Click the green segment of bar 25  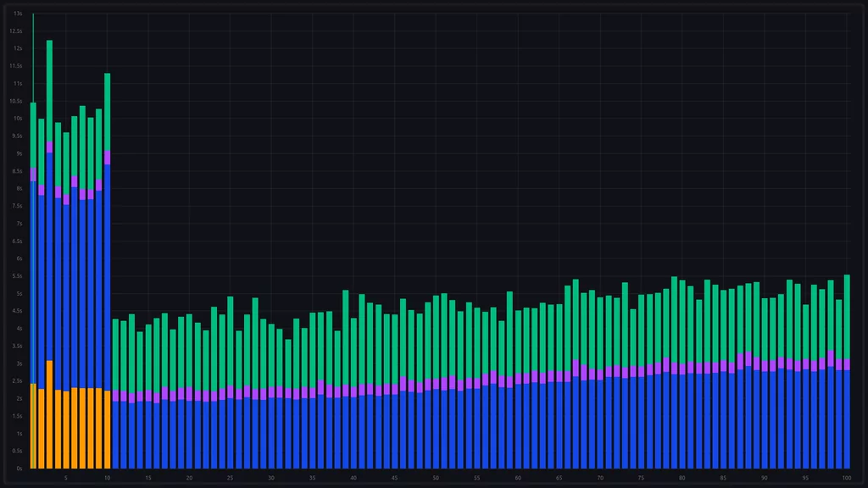click(x=230, y=341)
